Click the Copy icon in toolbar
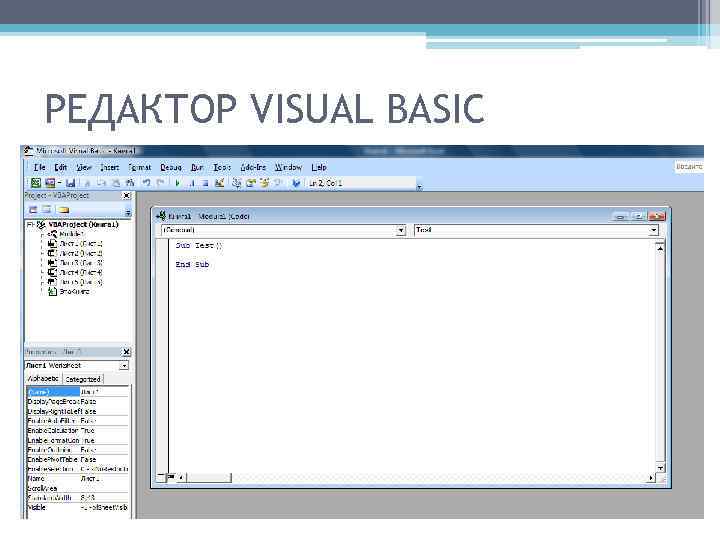Image resolution: width=720 pixels, height=540 pixels. pyautogui.click(x=101, y=183)
